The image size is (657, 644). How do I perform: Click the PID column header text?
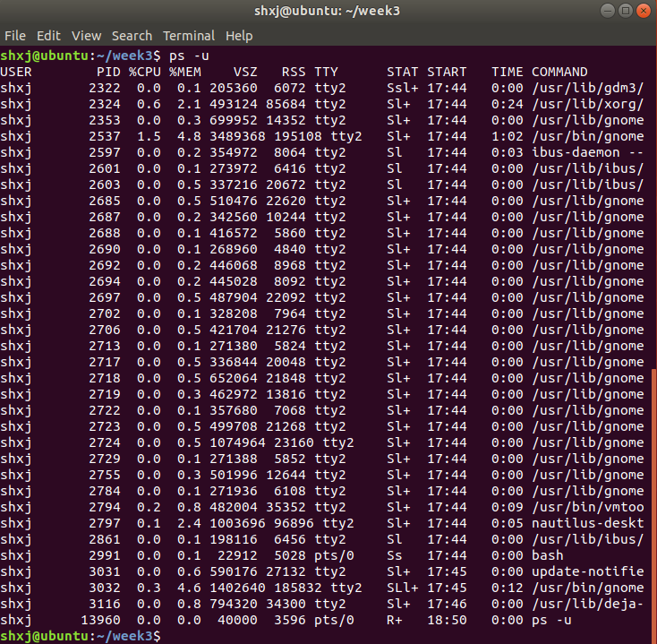click(x=108, y=72)
